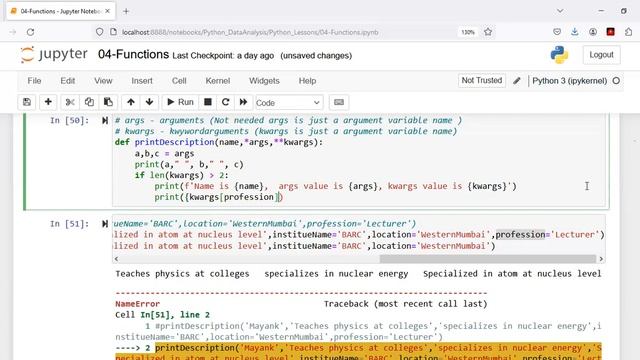Insert a cell below with the plus icon

tap(48, 102)
